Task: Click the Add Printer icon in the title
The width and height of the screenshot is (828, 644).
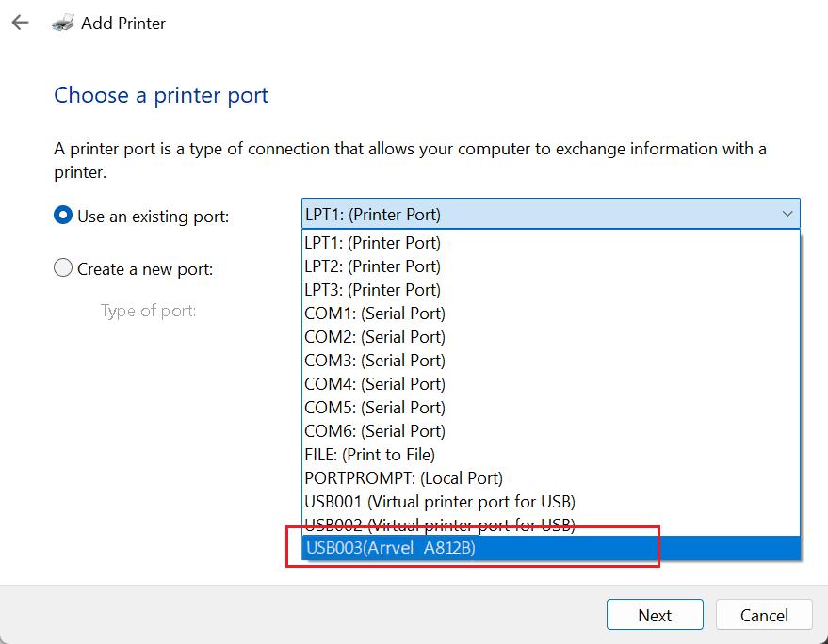Action: tap(63, 24)
